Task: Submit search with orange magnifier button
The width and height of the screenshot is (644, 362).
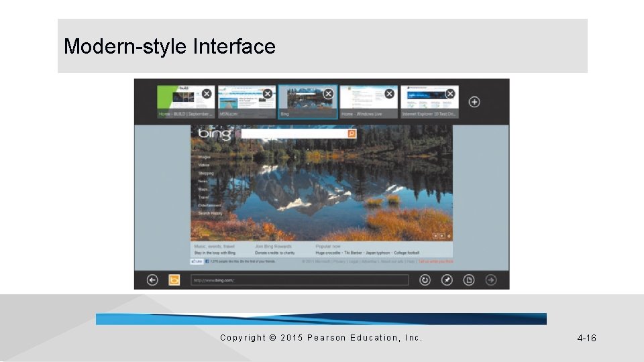Action: tap(352, 133)
